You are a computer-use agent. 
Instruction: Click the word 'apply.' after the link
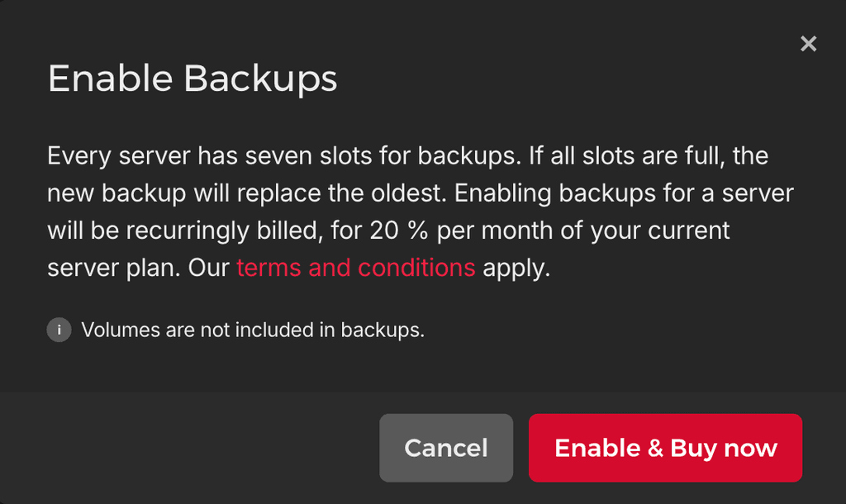(x=516, y=268)
